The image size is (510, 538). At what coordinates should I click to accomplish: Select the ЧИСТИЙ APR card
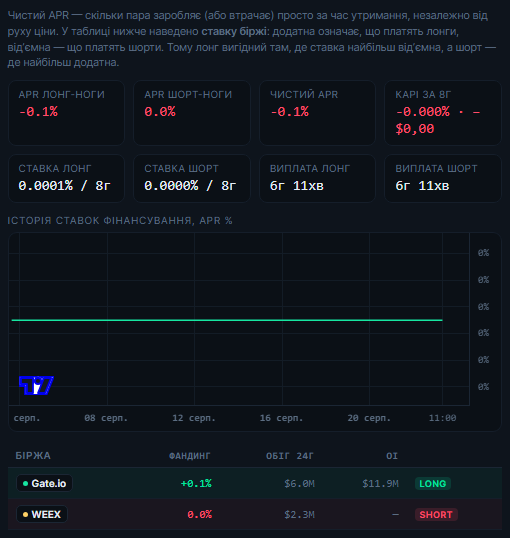click(x=317, y=113)
